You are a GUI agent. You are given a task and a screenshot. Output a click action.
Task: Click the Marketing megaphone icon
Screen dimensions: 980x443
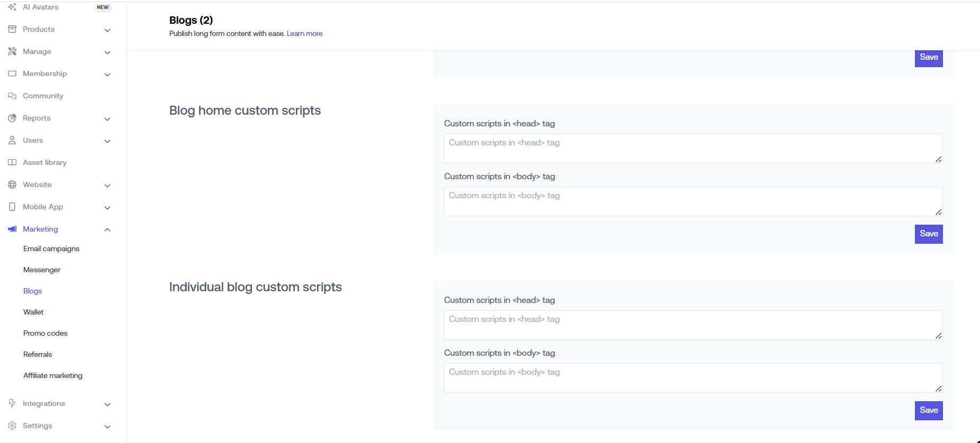pyautogui.click(x=12, y=229)
